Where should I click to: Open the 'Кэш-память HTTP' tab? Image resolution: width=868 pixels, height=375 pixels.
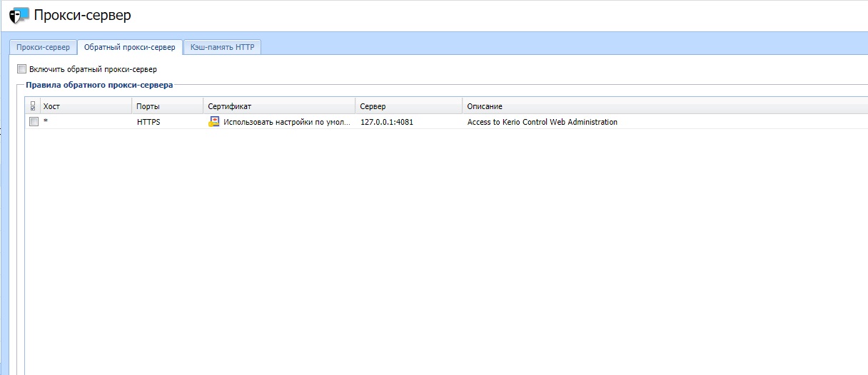point(222,47)
